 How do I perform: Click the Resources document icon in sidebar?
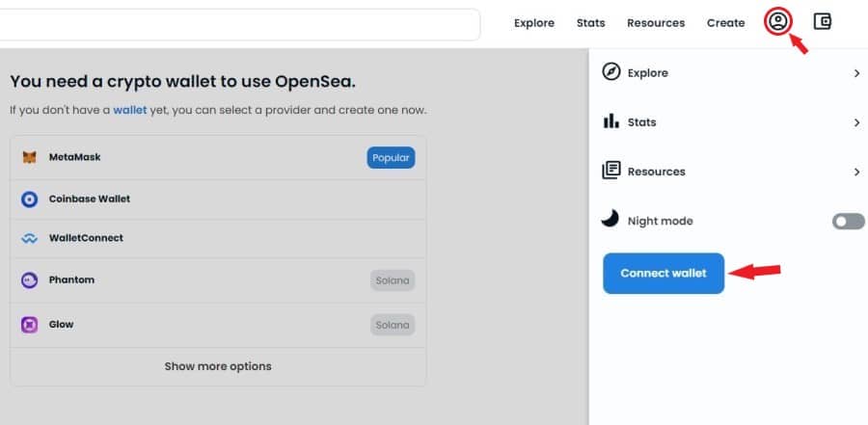[x=611, y=171]
